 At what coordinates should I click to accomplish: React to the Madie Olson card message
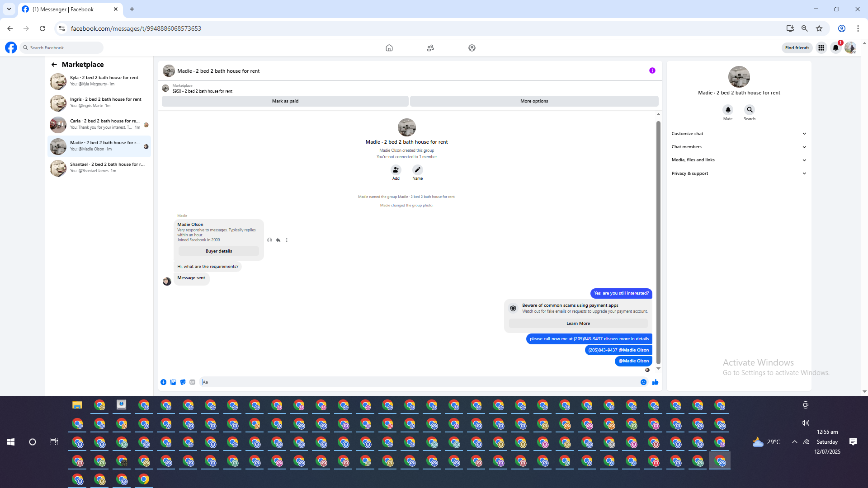[x=269, y=240]
